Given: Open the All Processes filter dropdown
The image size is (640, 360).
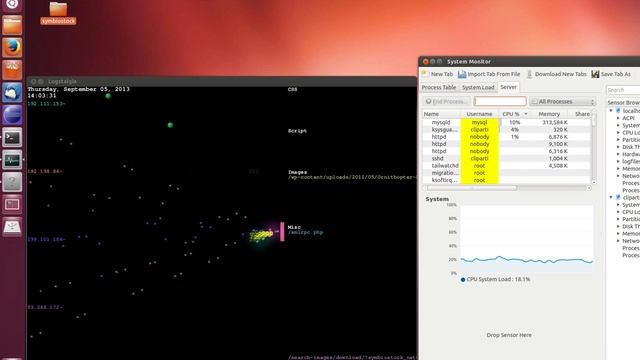Looking at the screenshot, I should 562,101.
